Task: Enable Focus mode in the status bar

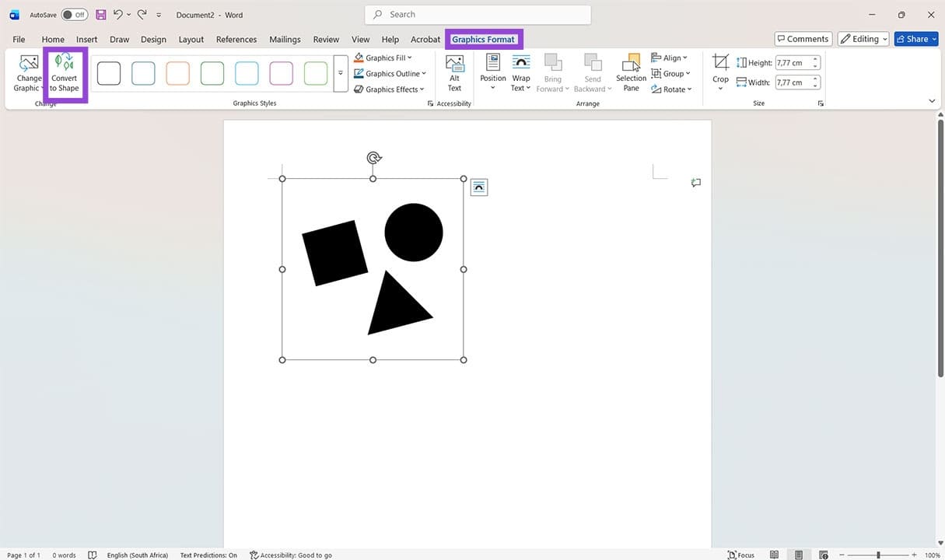Action: pos(740,555)
